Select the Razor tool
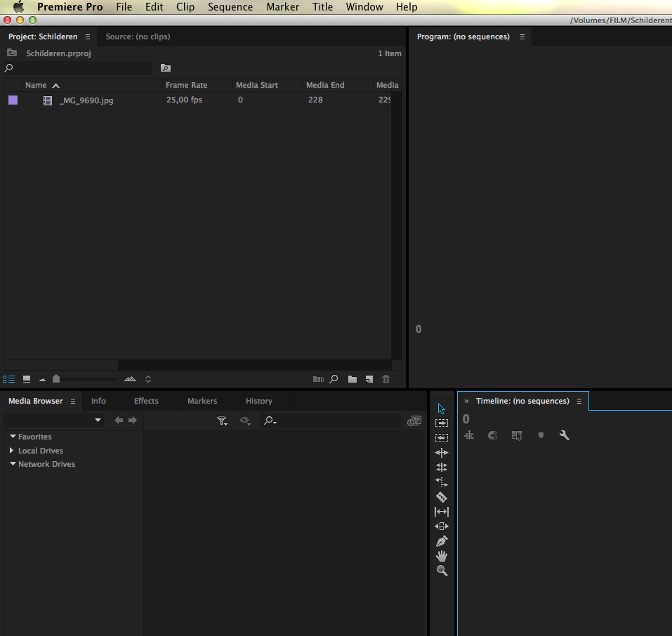The height and width of the screenshot is (636, 672). (442, 497)
